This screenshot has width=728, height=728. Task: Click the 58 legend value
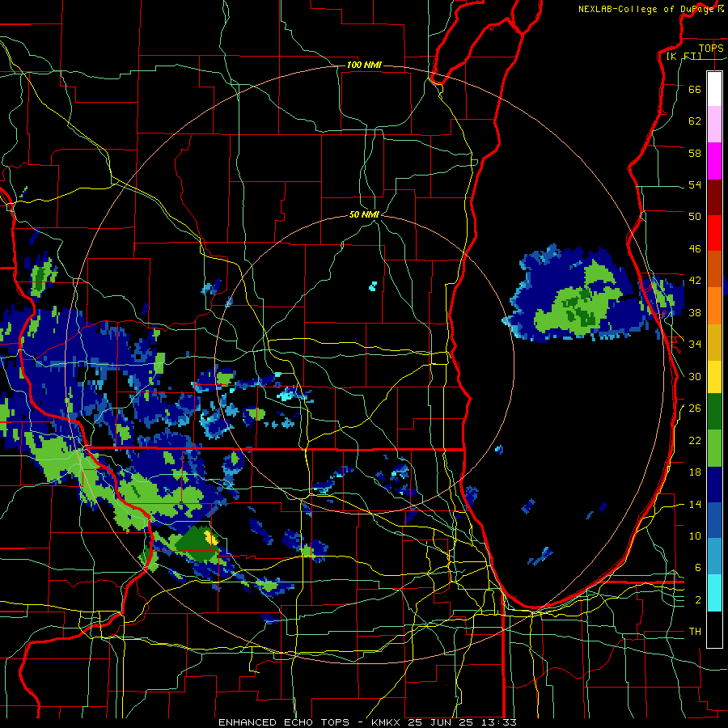pyautogui.click(x=695, y=153)
